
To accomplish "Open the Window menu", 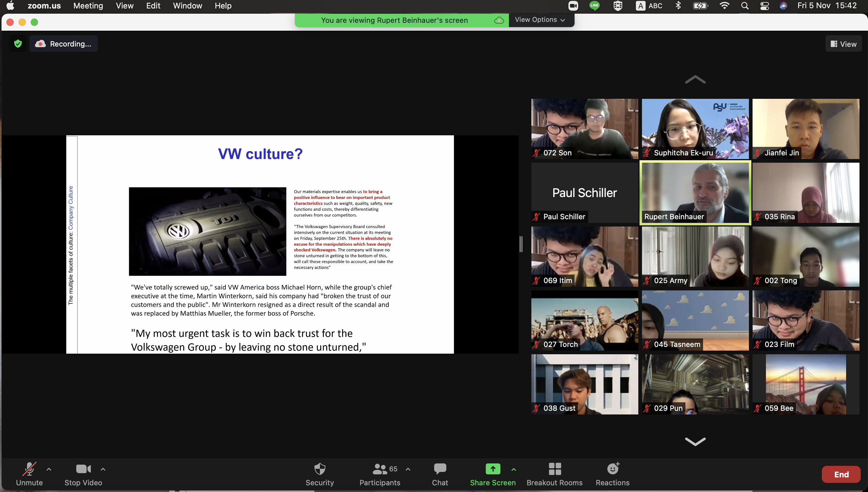I will point(187,6).
